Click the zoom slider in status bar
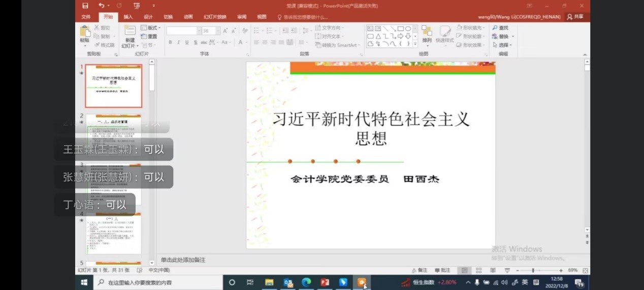This screenshot has height=290, width=644. [x=533, y=271]
